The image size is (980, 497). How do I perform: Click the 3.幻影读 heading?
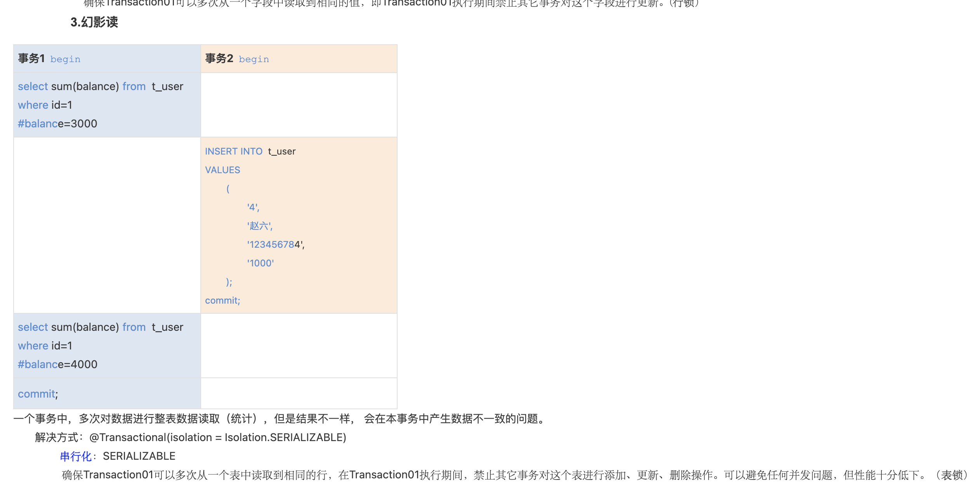[x=94, y=22]
